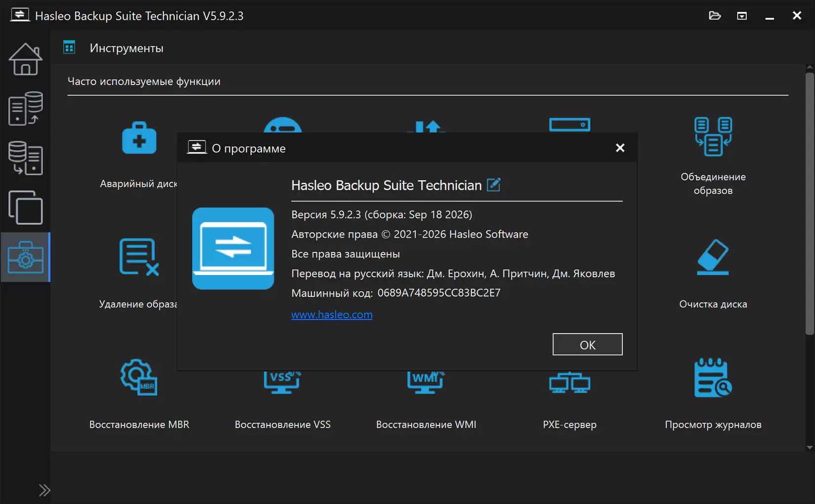The width and height of the screenshot is (815, 504).
Task: Confirm the About dialog with OK
Action: coord(587,344)
